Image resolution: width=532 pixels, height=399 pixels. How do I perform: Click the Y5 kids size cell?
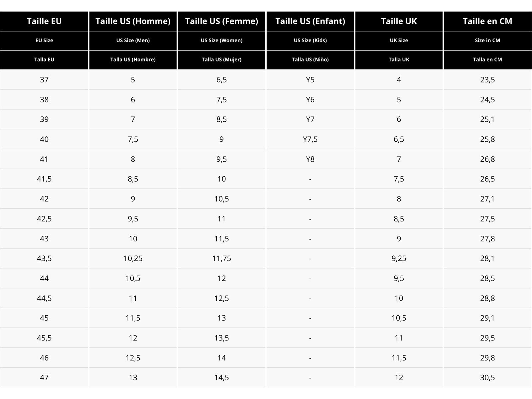pos(310,79)
